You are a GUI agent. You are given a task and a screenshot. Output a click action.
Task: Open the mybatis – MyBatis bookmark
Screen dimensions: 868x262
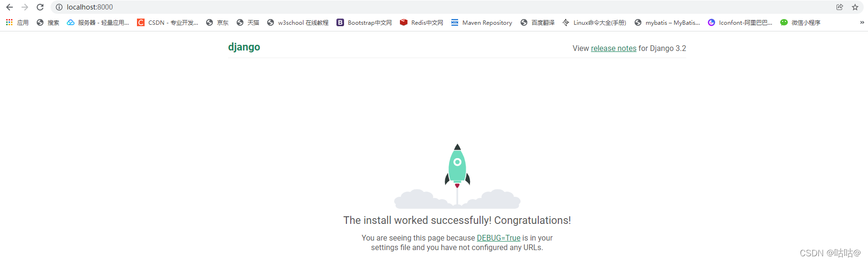[x=667, y=22]
